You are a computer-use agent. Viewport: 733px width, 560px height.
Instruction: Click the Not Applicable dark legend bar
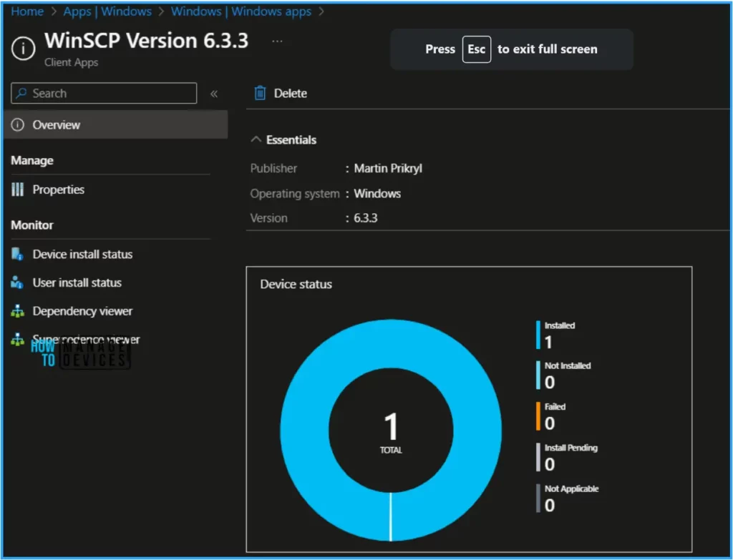[538, 498]
